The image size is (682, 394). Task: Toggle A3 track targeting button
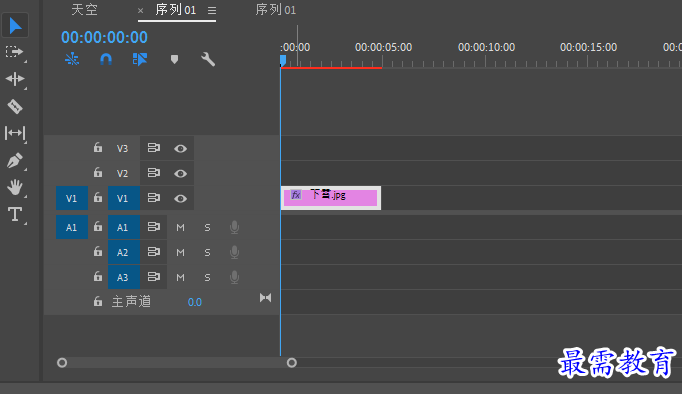coord(124,277)
